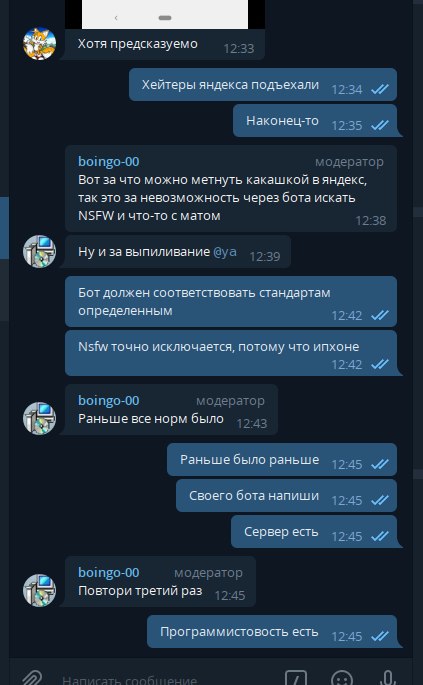The height and width of the screenshot is (685, 423).
Task: Click the 'Сервер есть' message bubble
Action: (x=314, y=532)
